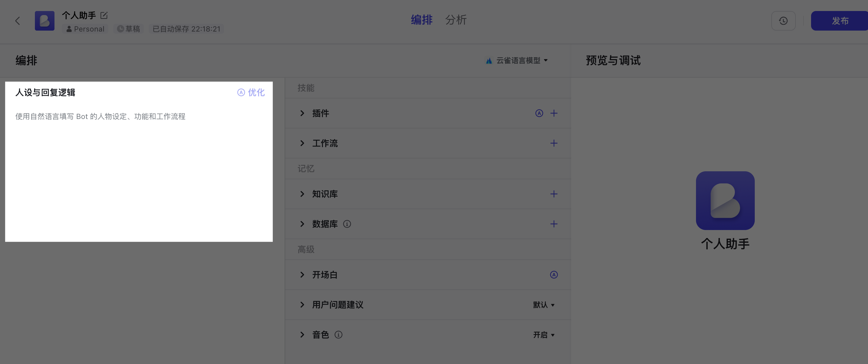Click the 记忆 section label
The width and height of the screenshot is (868, 364).
[306, 169]
